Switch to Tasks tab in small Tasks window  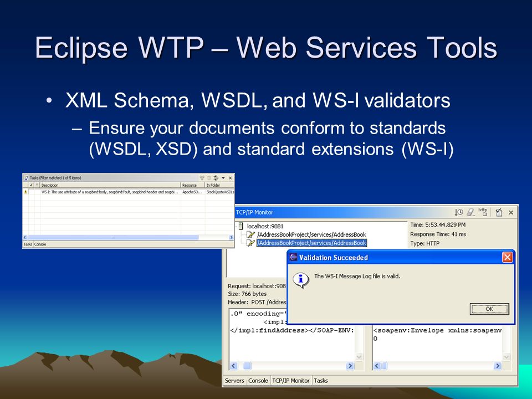click(x=28, y=244)
